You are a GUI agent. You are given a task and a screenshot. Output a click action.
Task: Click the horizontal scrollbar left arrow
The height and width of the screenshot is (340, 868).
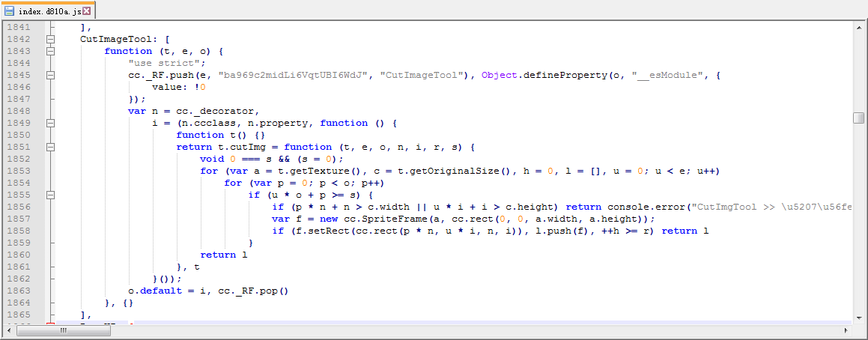click(8, 330)
